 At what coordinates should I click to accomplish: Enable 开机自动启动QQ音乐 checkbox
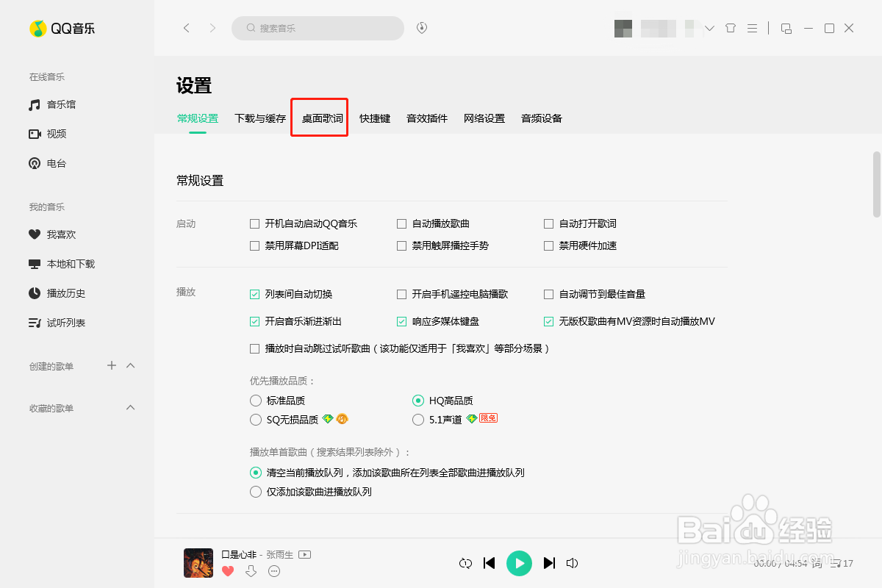tap(254, 223)
